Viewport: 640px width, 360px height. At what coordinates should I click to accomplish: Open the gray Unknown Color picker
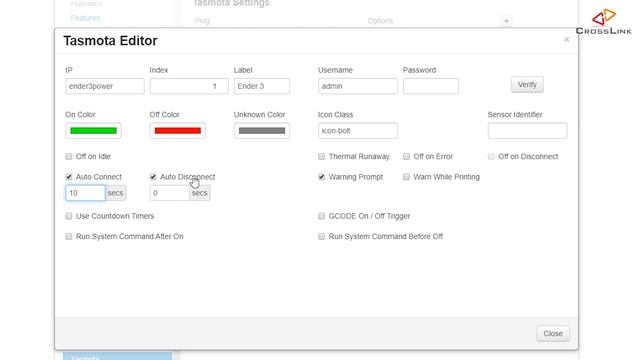click(x=262, y=131)
